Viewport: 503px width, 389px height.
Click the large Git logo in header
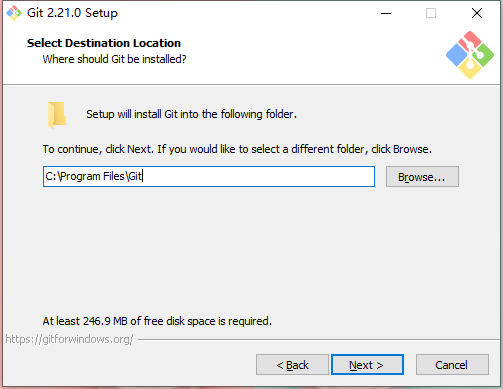(x=470, y=55)
